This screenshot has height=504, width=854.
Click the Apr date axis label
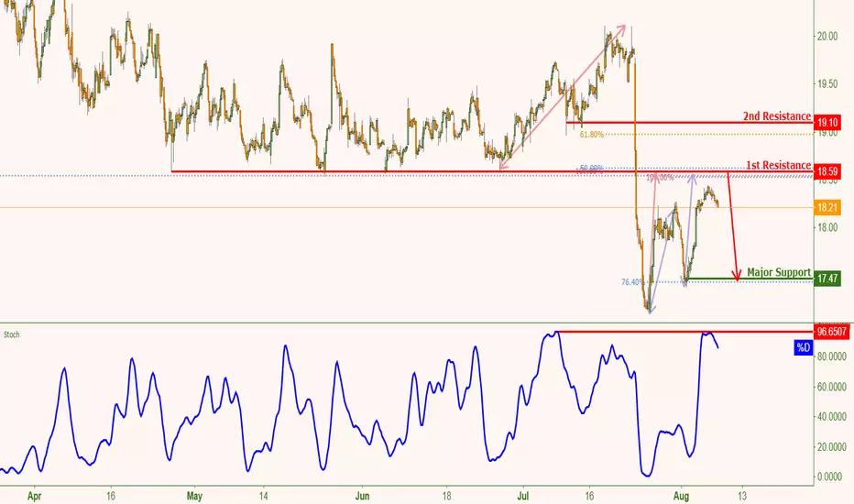point(34,496)
